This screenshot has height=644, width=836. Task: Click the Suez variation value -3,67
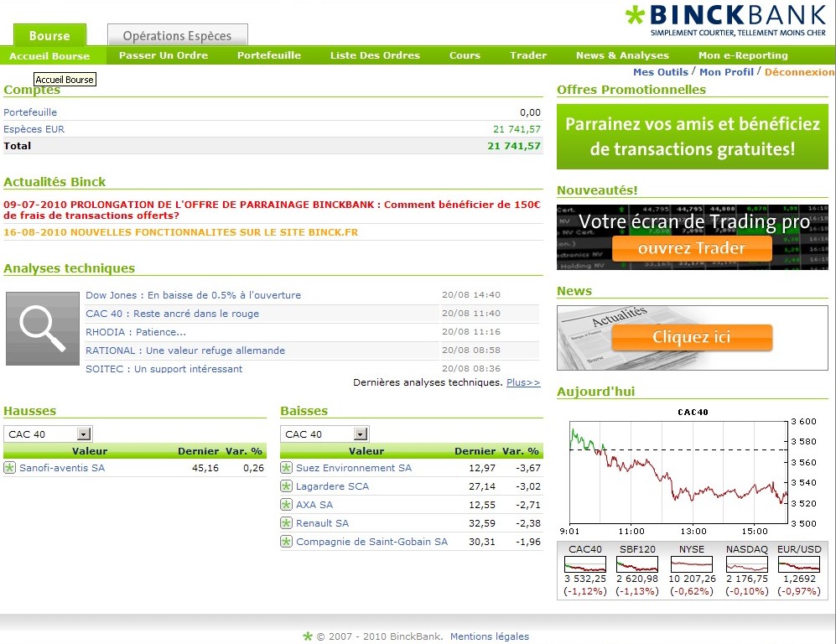tap(527, 468)
